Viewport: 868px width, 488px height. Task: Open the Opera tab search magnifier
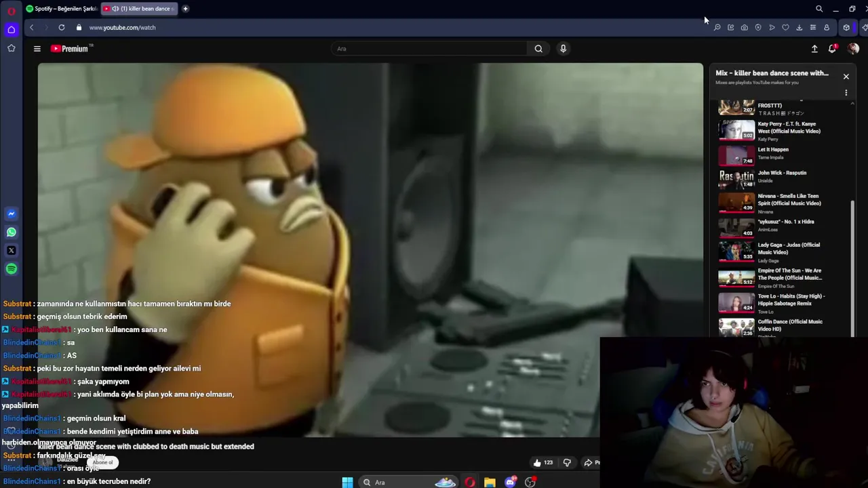(x=819, y=9)
